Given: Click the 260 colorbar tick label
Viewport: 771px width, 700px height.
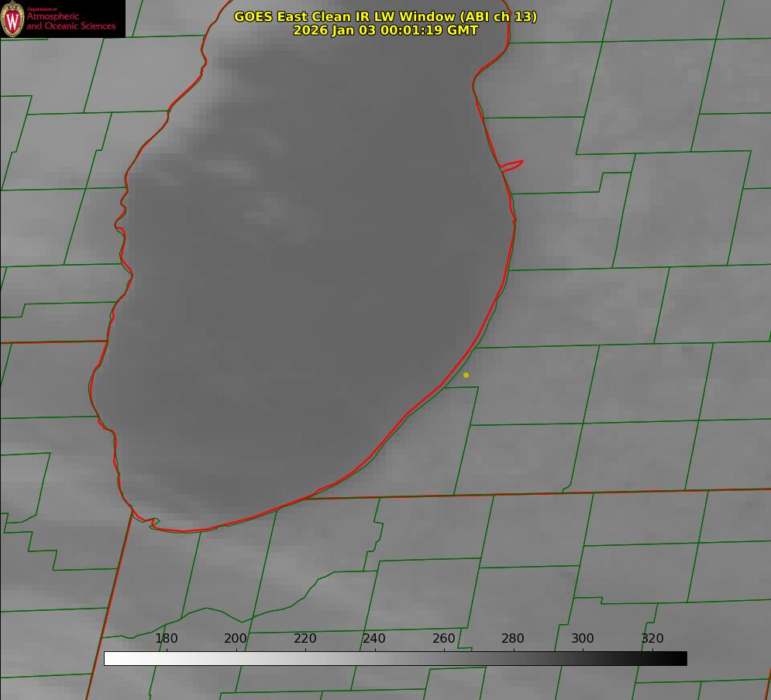Looking at the screenshot, I should pyautogui.click(x=444, y=639).
